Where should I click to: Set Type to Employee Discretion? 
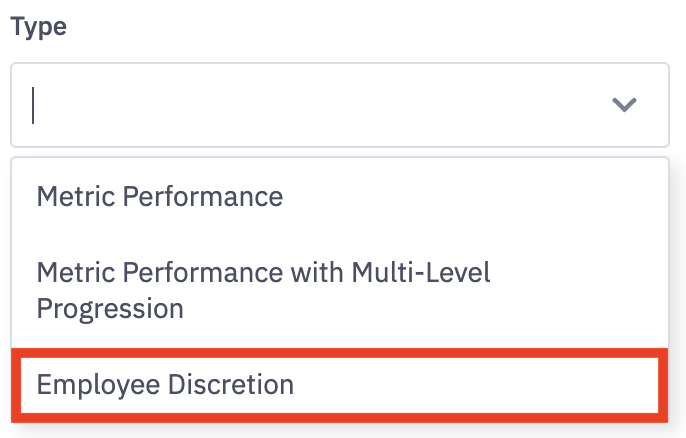(x=165, y=384)
